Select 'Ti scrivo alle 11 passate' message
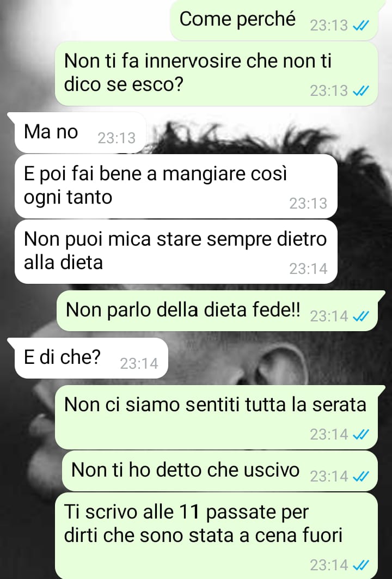The image size is (392, 579). point(216,536)
